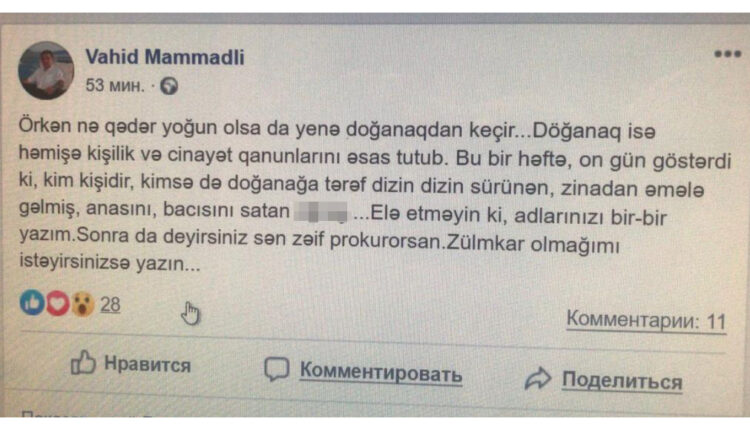
Task: Click the globe public audience icon
Action: (169, 86)
